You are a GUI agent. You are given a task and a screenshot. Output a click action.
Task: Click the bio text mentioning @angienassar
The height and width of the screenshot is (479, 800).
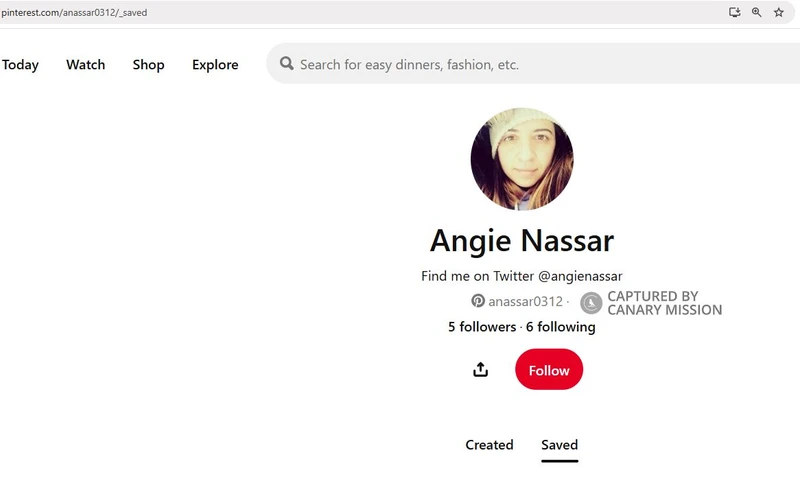[x=522, y=276]
